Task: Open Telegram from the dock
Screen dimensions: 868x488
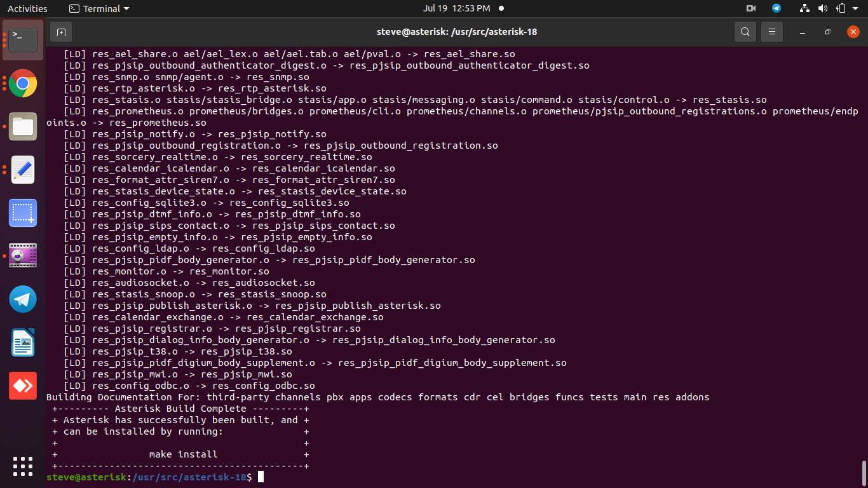Action: click(23, 299)
